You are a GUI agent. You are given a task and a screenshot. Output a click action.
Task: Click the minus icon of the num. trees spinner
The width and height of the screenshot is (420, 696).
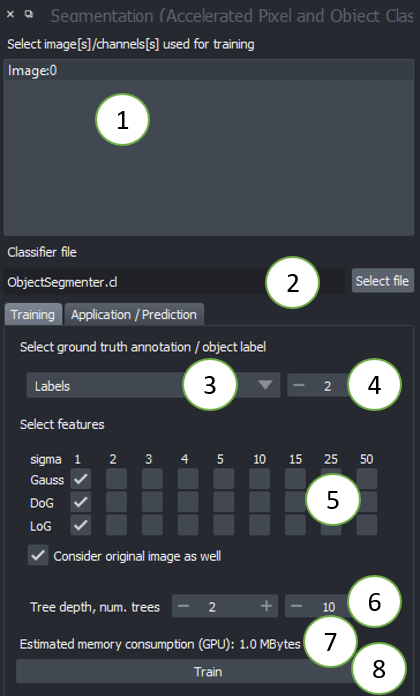[297, 606]
